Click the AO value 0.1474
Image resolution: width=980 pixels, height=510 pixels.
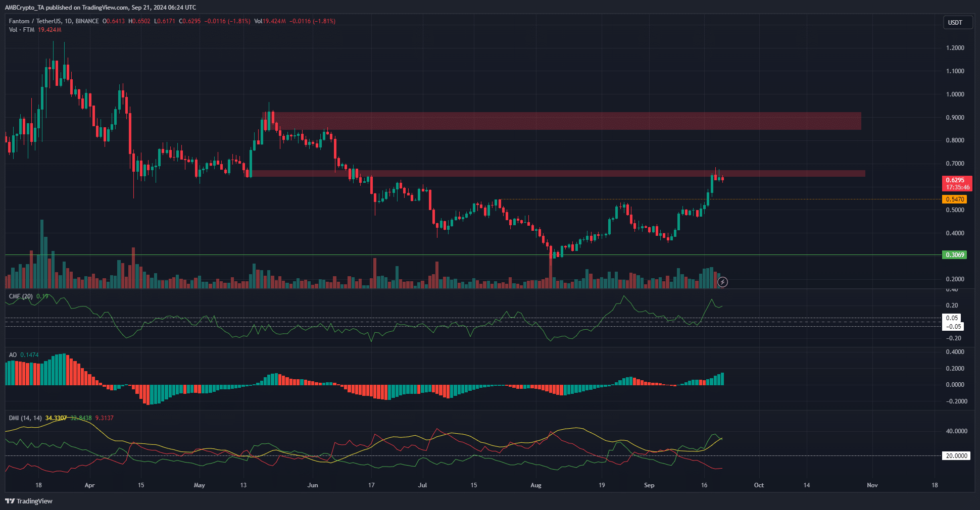pos(29,355)
